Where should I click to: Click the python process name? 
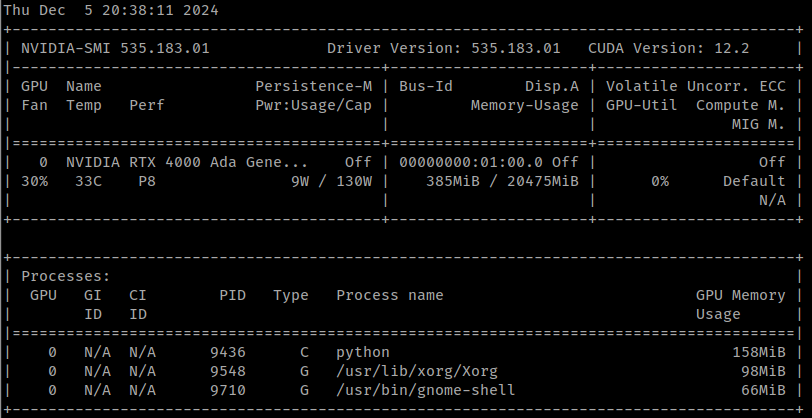pos(362,352)
